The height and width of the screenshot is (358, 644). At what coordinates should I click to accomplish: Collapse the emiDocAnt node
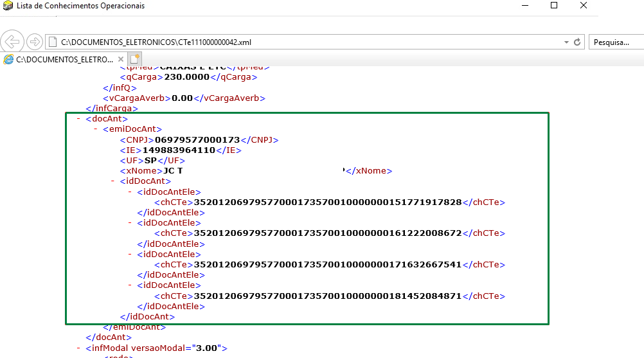click(x=96, y=129)
